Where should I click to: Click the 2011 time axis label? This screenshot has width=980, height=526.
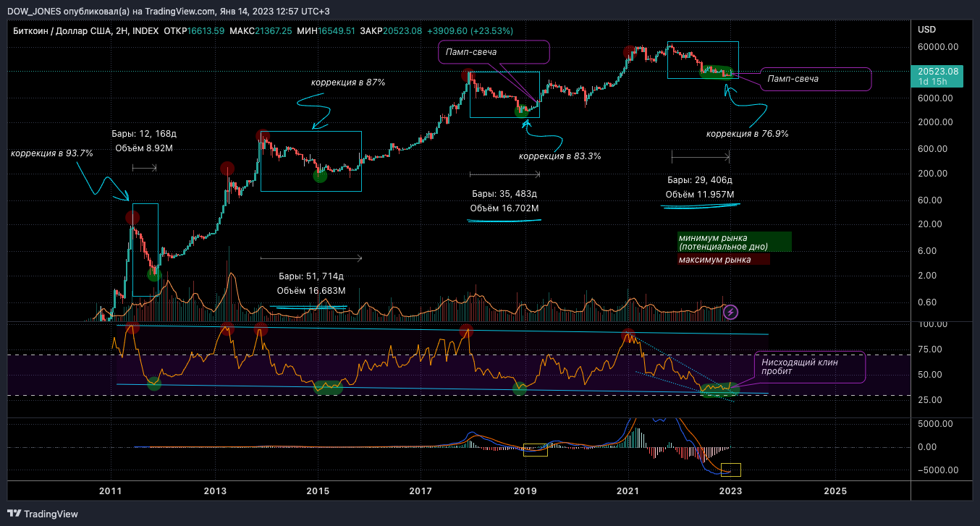(x=111, y=491)
